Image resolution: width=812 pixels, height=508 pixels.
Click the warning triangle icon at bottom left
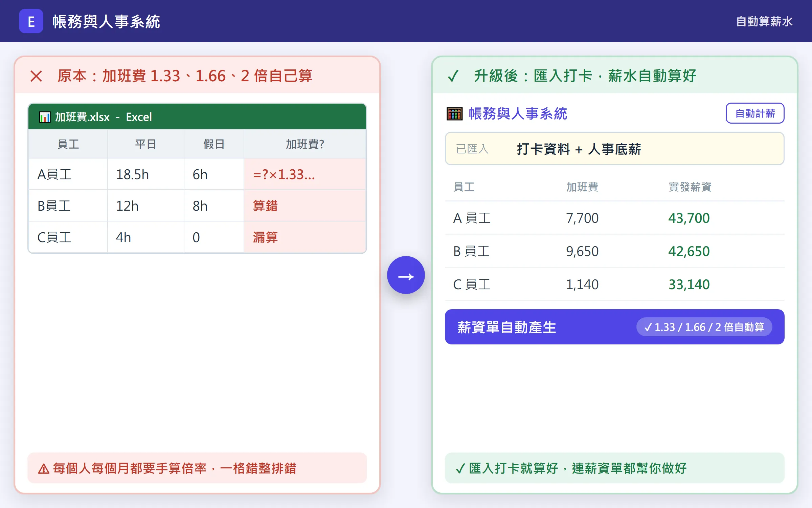click(x=43, y=469)
